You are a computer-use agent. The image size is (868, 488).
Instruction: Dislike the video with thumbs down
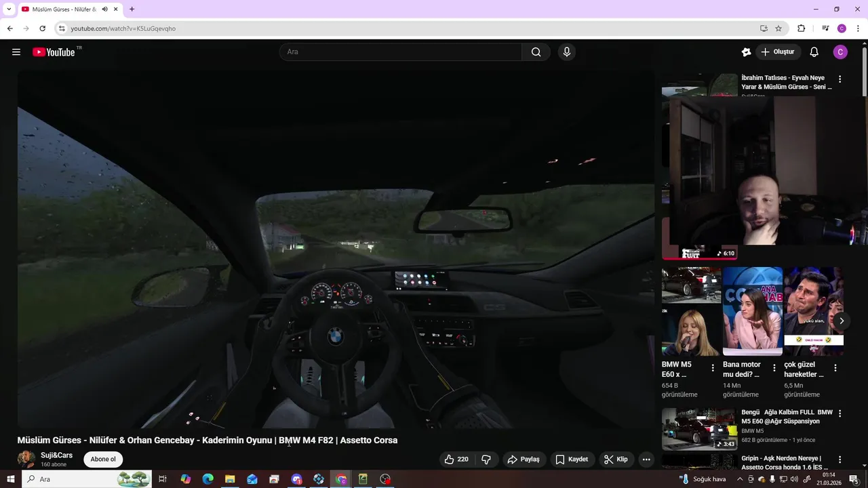(x=486, y=459)
